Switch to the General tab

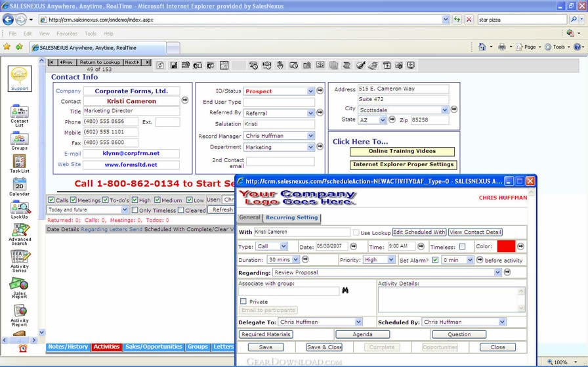tap(250, 218)
